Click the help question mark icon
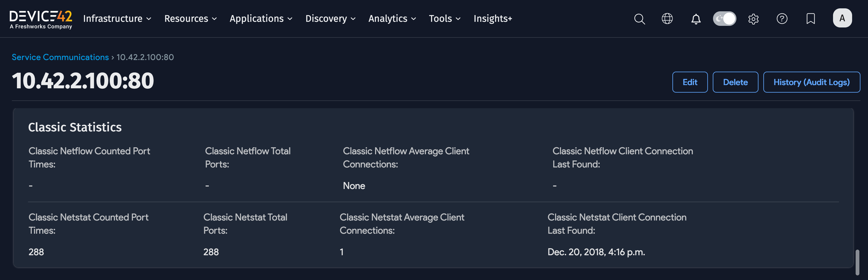Viewport: 868px width, 280px height. [x=782, y=19]
